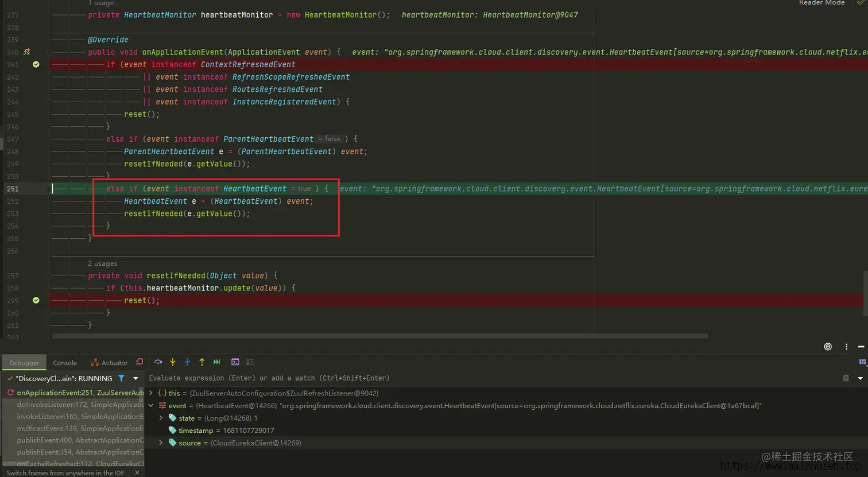The width and height of the screenshot is (868, 477).
Task: Click the drop frame icon on onApplicationEvent frame
Action: pos(10,393)
